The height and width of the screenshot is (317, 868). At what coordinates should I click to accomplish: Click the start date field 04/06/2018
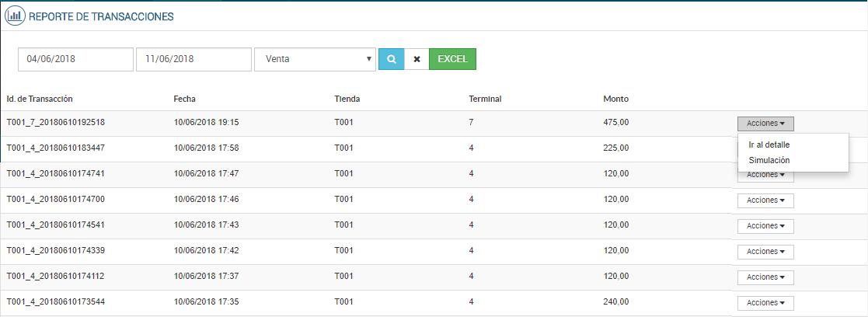click(75, 59)
